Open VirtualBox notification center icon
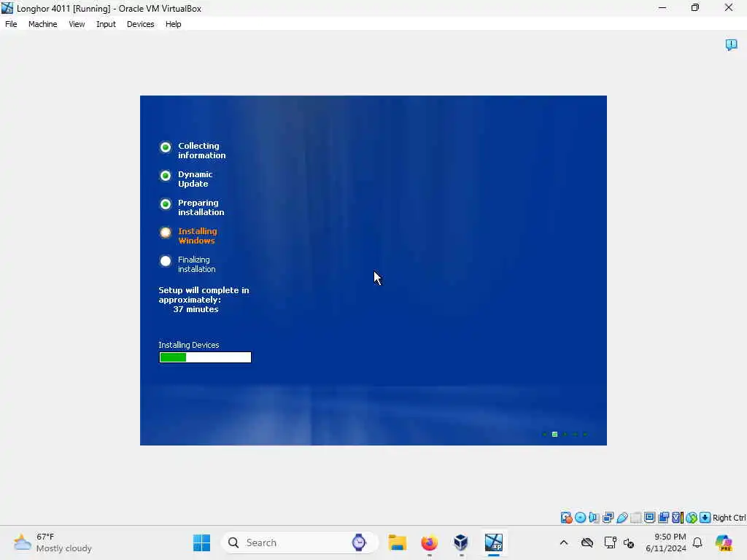Screen dimensions: 747x560 (x=731, y=44)
